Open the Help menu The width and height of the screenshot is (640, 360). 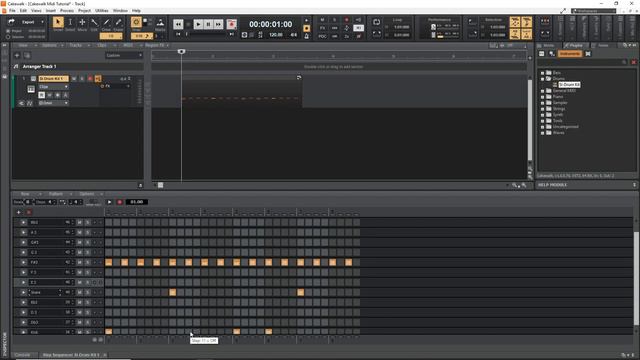pyautogui.click(x=136, y=10)
